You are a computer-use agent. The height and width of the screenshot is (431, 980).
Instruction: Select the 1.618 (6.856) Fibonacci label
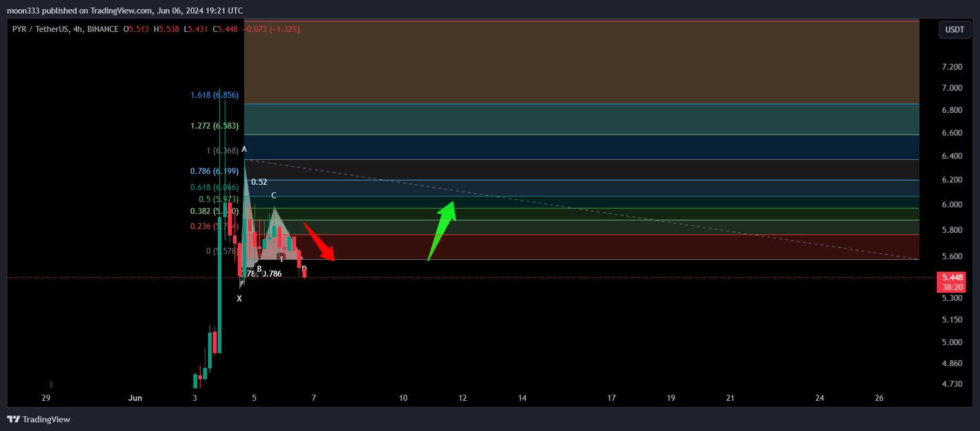(x=214, y=95)
